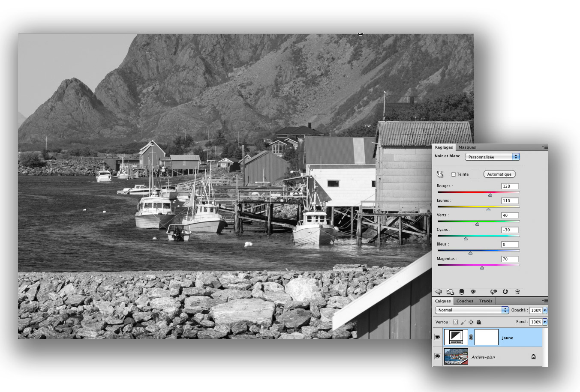Open the Normal blend mode dropdown
This screenshot has height=392, width=580.
point(472,310)
